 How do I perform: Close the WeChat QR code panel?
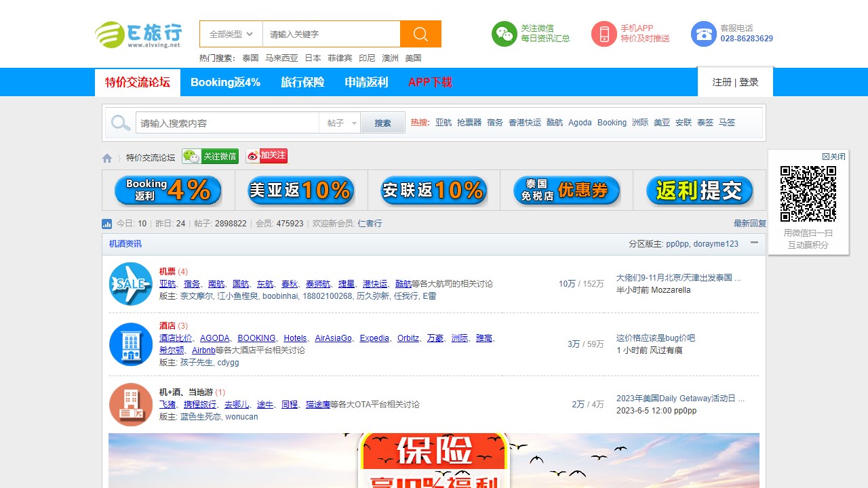[x=833, y=155]
